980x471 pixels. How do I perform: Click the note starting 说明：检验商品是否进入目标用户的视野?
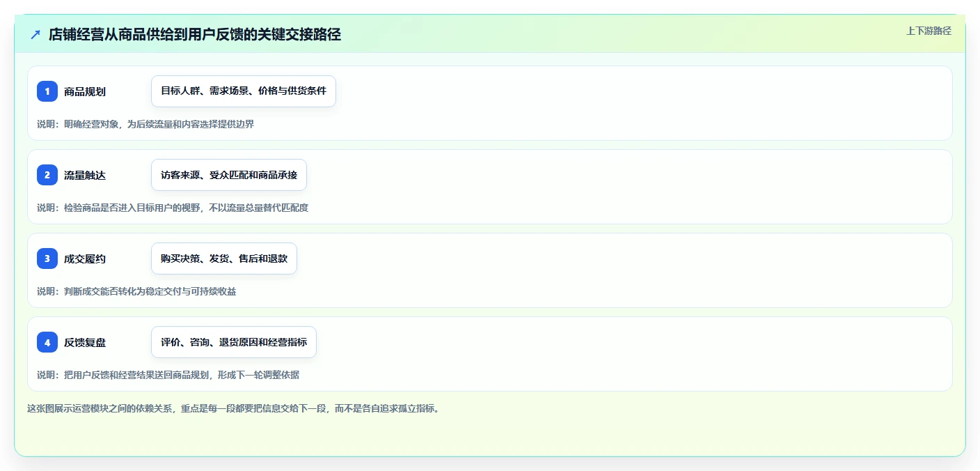pos(173,208)
